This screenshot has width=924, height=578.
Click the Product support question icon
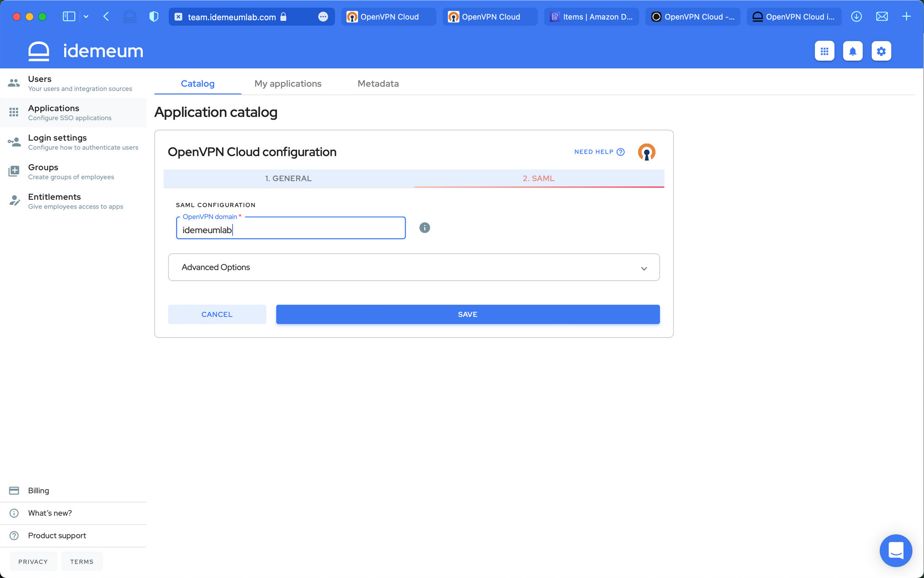pyautogui.click(x=14, y=535)
